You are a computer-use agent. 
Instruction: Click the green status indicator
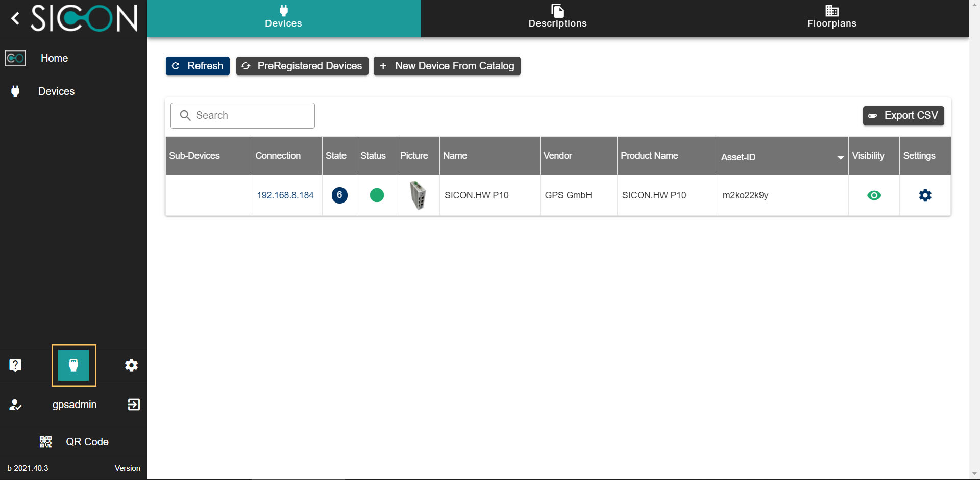tap(377, 195)
